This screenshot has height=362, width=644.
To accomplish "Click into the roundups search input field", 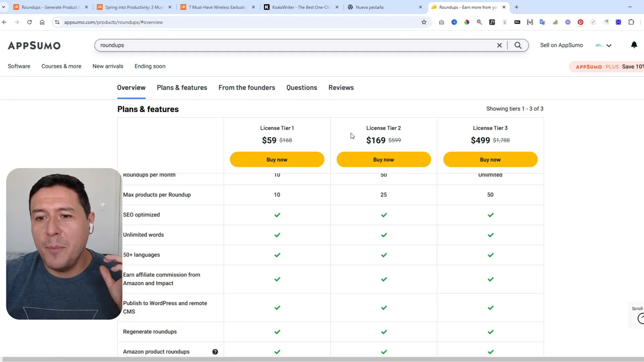I will 294,45.
